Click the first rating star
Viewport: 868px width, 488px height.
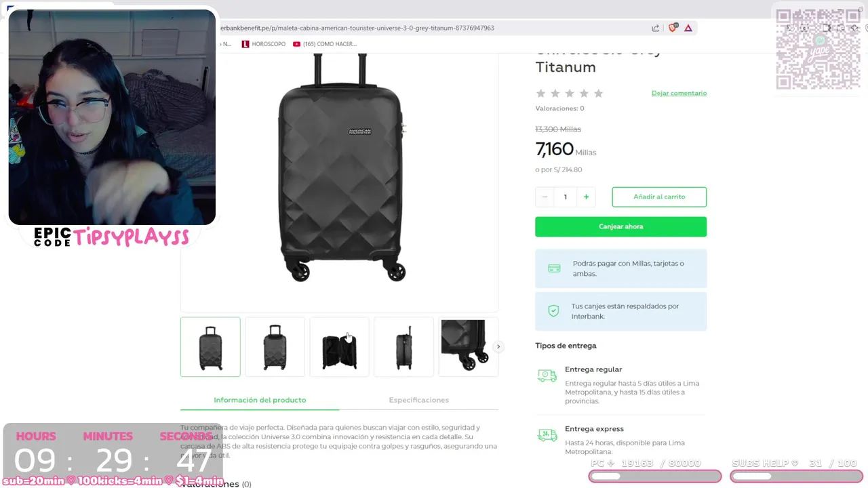point(540,94)
